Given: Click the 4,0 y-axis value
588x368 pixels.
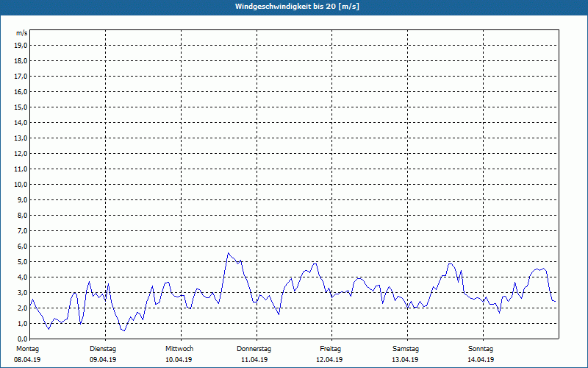Looking at the screenshot, I should (x=22, y=277).
